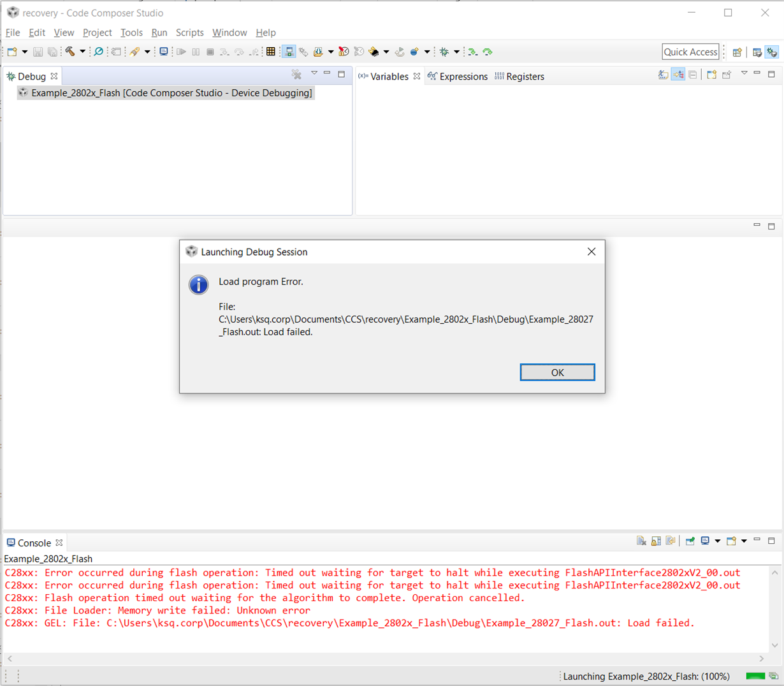Open the Window menu
This screenshot has height=686, width=784.
(x=229, y=33)
